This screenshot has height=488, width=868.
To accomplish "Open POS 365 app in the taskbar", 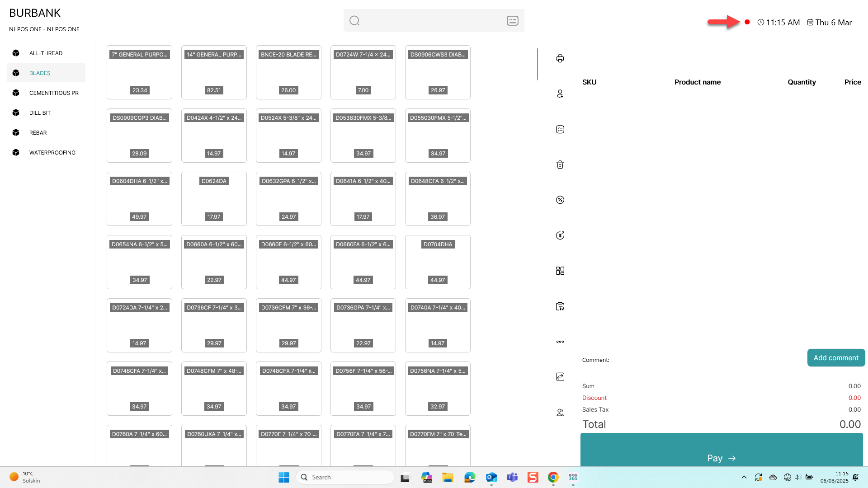I will 573,477.
